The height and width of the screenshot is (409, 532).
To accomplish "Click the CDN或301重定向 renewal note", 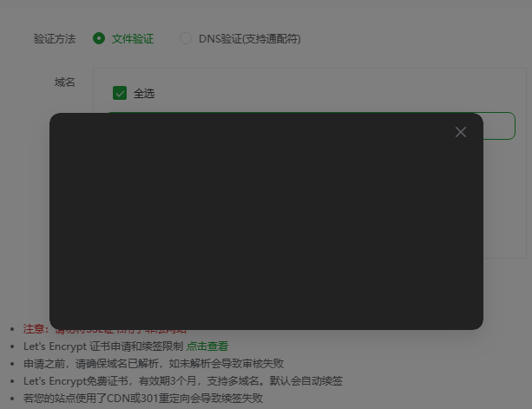I will (143, 398).
